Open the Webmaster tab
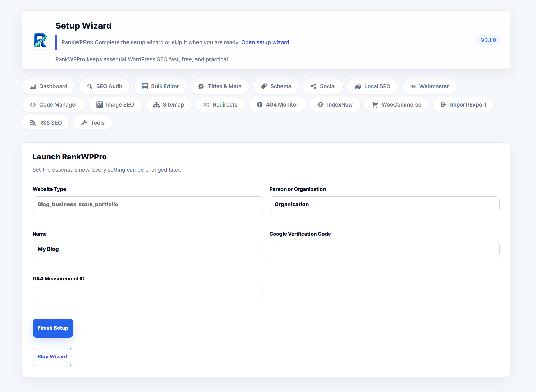Screen dimensions: 536x392 click(429, 86)
